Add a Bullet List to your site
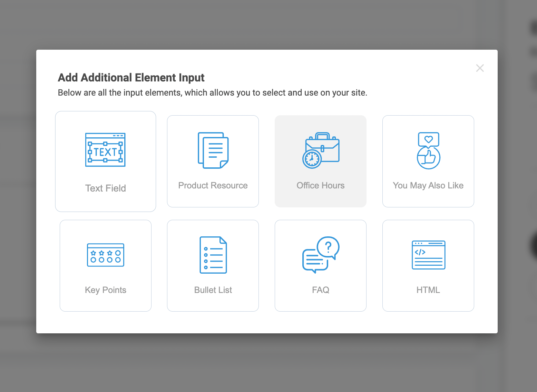The height and width of the screenshot is (392, 537). [213, 266]
